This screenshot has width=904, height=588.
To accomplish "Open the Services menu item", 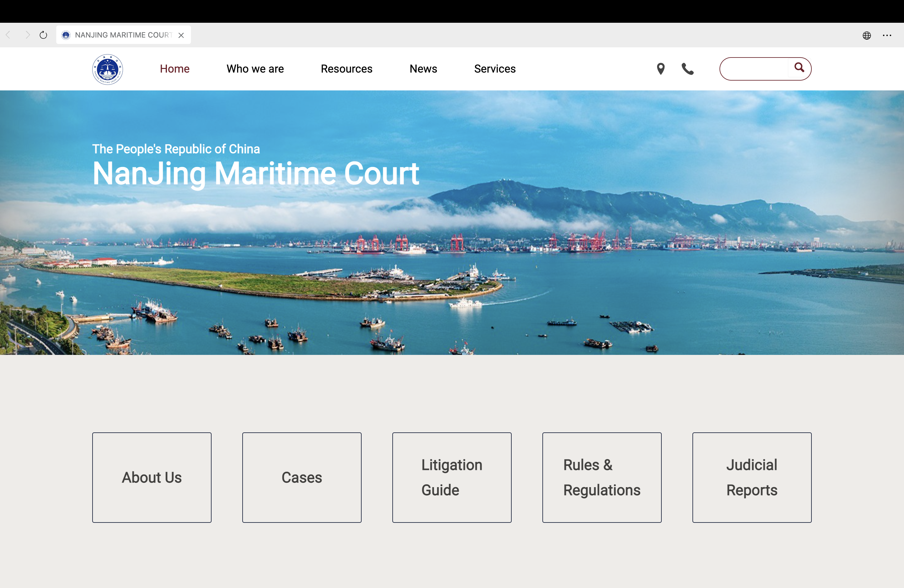I will [495, 69].
